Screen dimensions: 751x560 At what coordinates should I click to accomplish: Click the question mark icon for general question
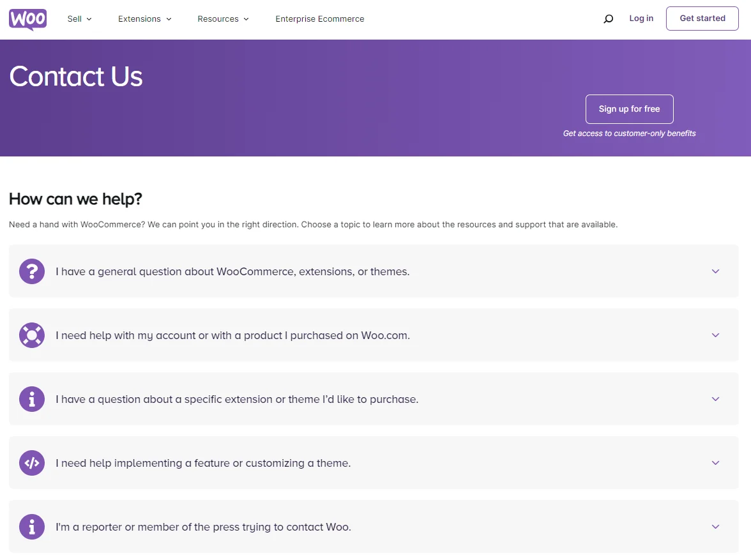point(32,271)
